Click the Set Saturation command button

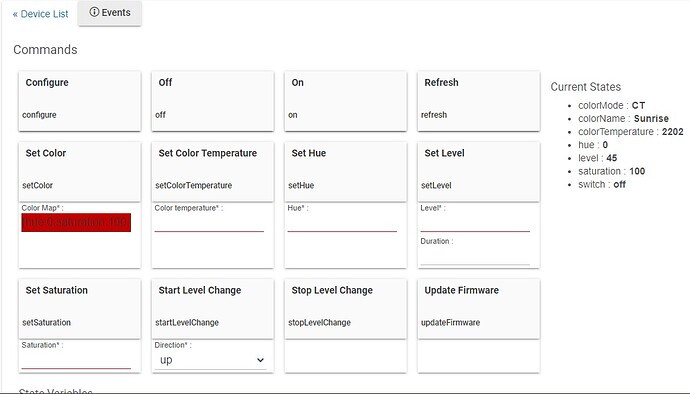click(80, 309)
